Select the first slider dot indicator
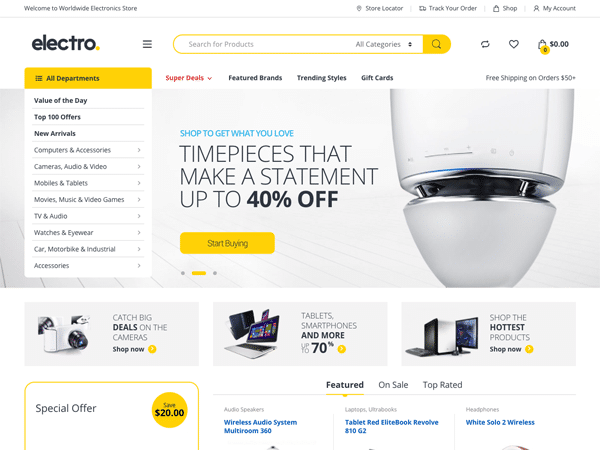600x450 pixels. 183,273
